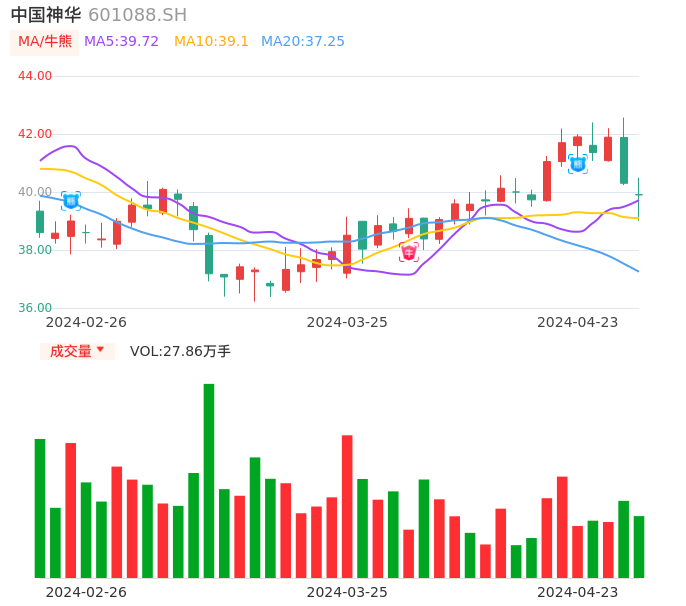Screen dimensions: 686x606
Task: Click the tallest green volume bar
Action: click(x=209, y=480)
